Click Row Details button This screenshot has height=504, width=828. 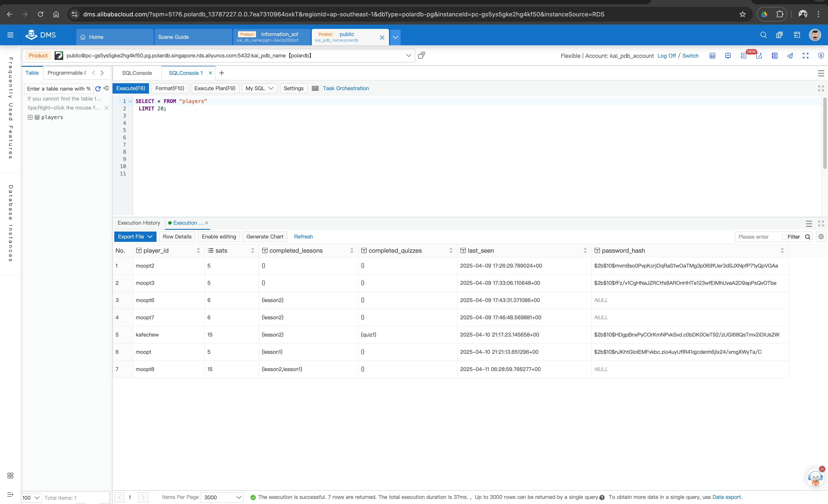177,236
